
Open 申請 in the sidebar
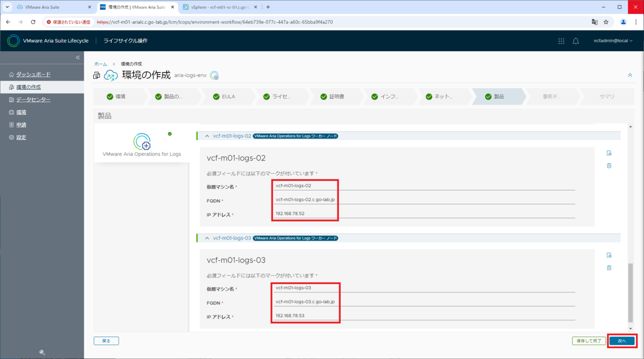pos(21,125)
